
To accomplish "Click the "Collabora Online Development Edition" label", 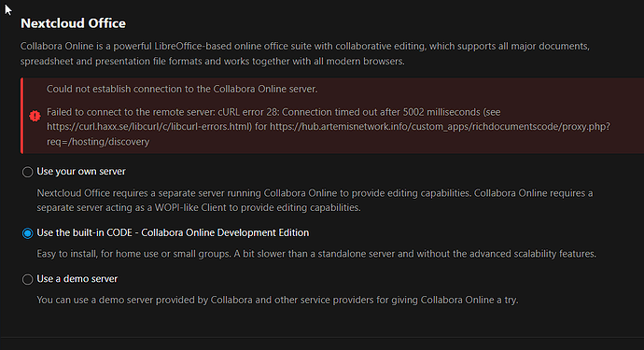I will pos(225,232).
